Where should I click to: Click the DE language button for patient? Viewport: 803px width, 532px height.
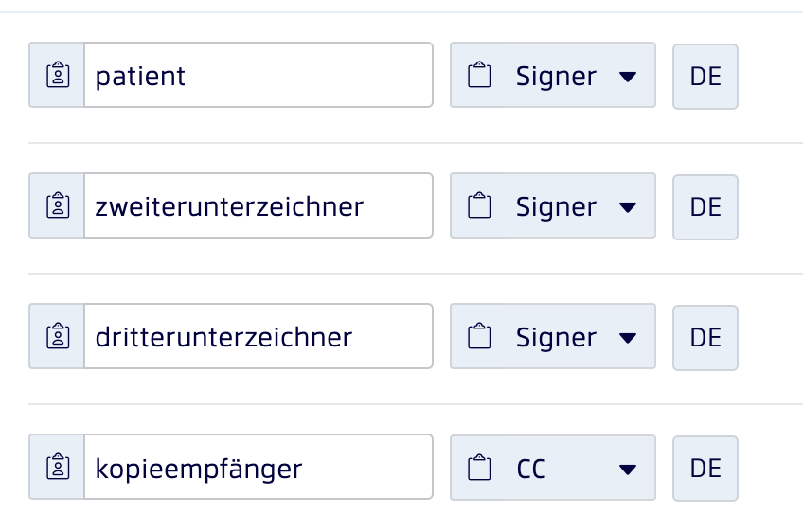click(705, 77)
